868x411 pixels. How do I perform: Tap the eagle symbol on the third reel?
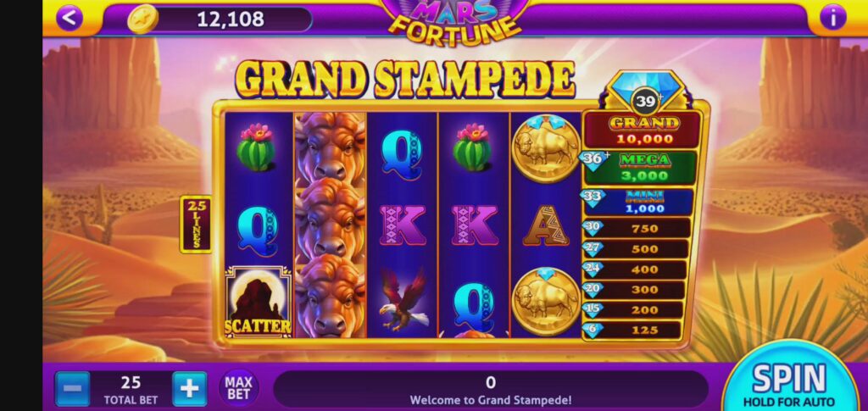tap(403, 301)
